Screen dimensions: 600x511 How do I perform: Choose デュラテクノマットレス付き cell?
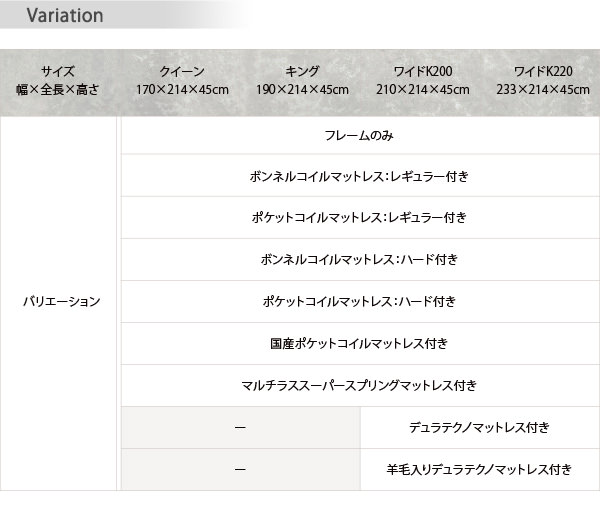click(x=480, y=427)
